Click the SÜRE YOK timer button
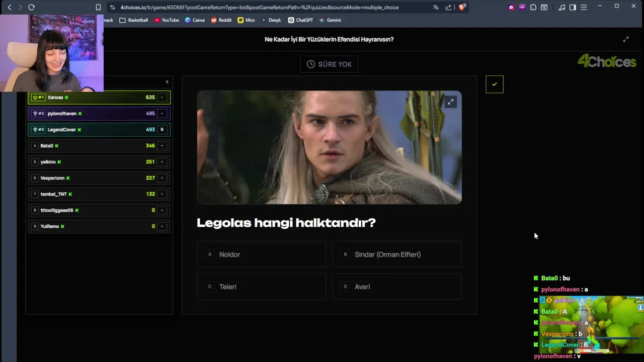644x362 pixels. click(329, 64)
